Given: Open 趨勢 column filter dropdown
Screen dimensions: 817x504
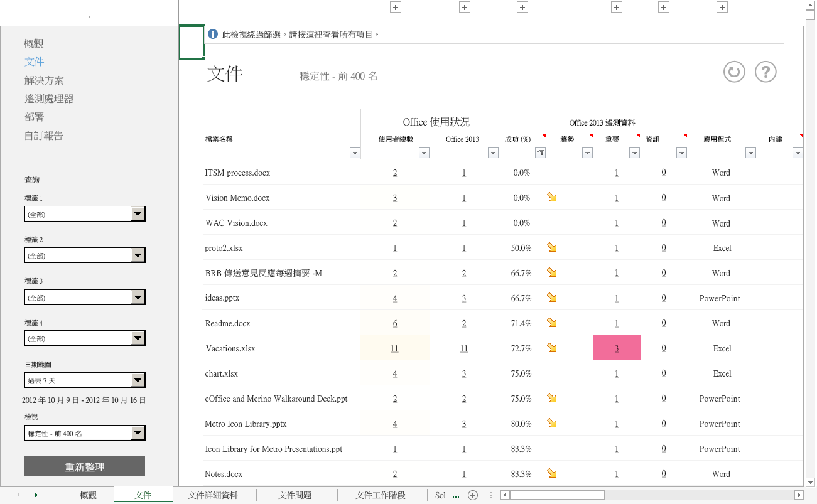Looking at the screenshot, I should 587,153.
